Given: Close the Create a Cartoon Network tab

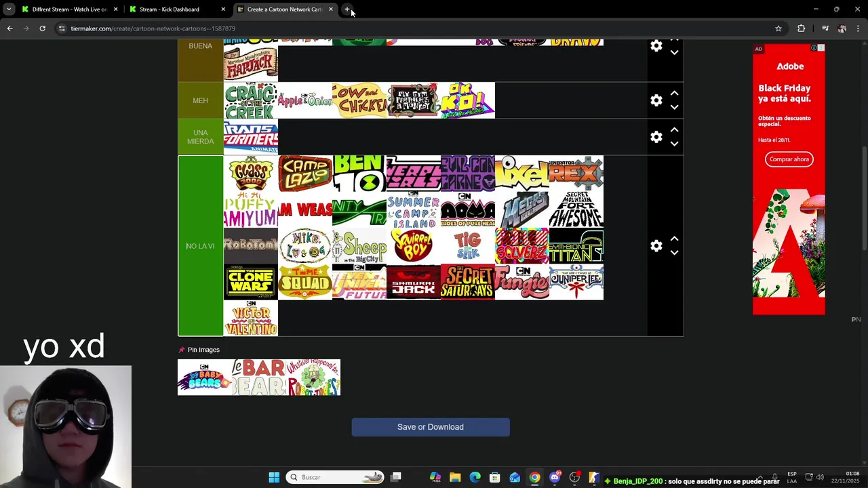Looking at the screenshot, I should coord(331,9).
